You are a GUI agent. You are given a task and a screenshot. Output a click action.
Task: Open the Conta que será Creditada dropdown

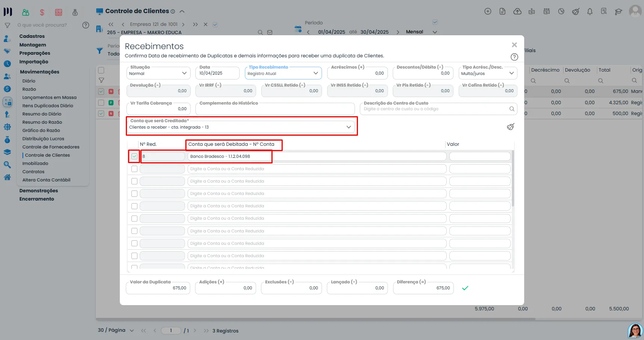[241, 127]
